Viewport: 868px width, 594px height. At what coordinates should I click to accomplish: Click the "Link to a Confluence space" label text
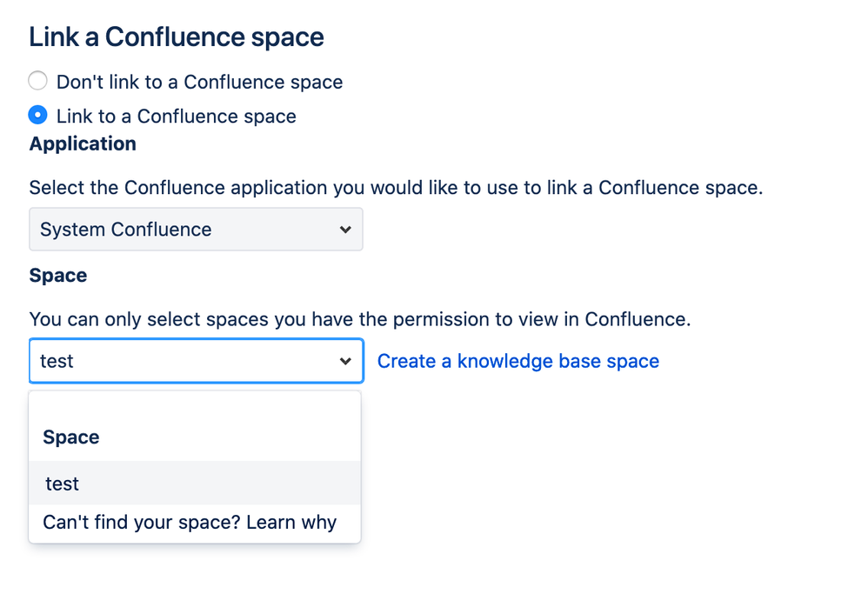click(176, 117)
